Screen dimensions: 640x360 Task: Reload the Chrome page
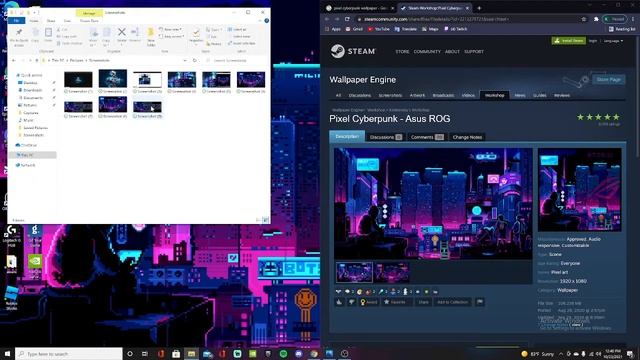pyautogui.click(x=347, y=19)
